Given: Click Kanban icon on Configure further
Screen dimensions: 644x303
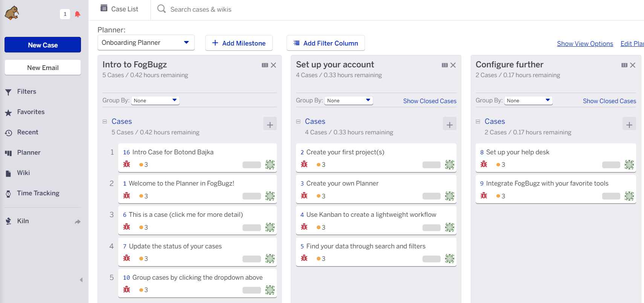Looking at the screenshot, I should 624,65.
